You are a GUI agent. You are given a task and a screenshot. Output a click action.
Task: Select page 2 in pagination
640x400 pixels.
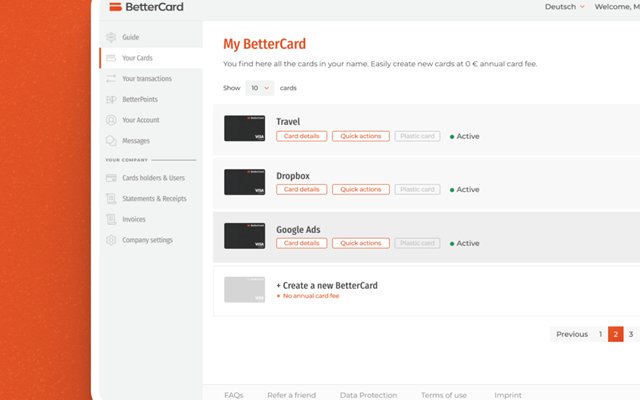tap(616, 334)
